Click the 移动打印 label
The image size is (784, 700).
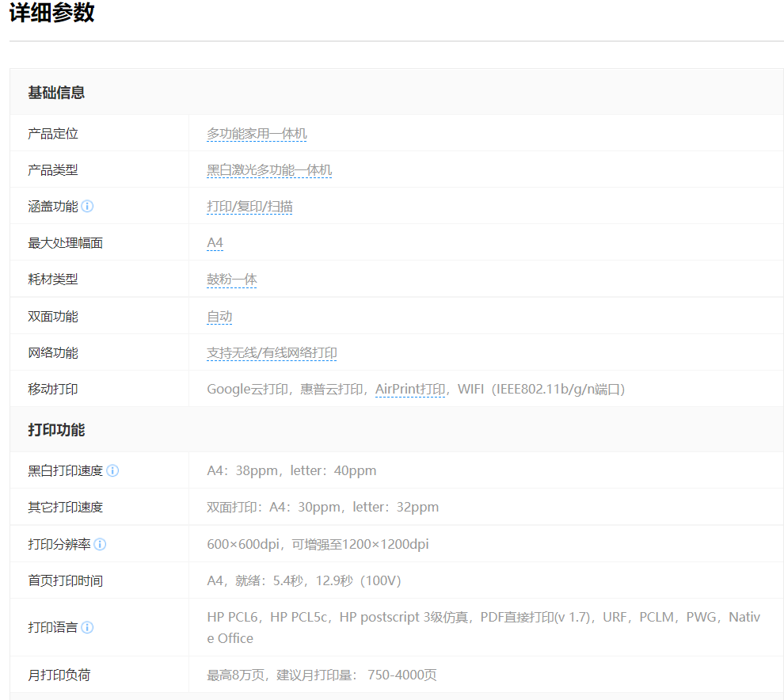click(53, 389)
